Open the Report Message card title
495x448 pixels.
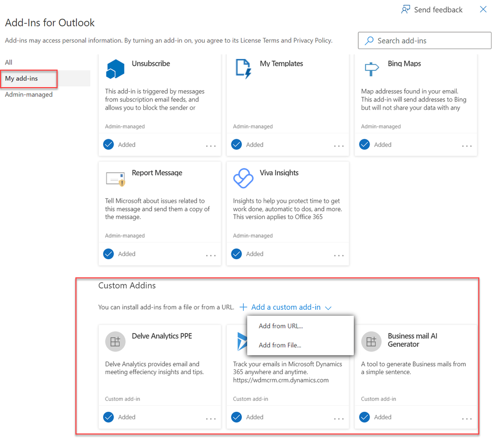pos(157,172)
